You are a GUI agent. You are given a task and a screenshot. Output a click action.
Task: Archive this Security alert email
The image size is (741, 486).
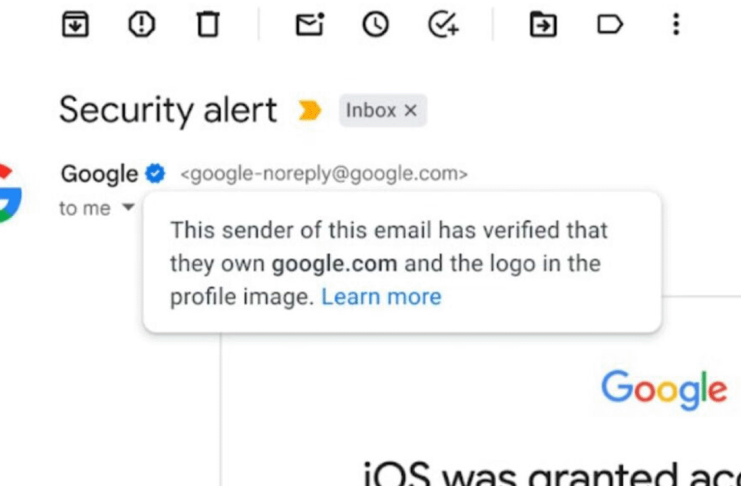coord(75,24)
